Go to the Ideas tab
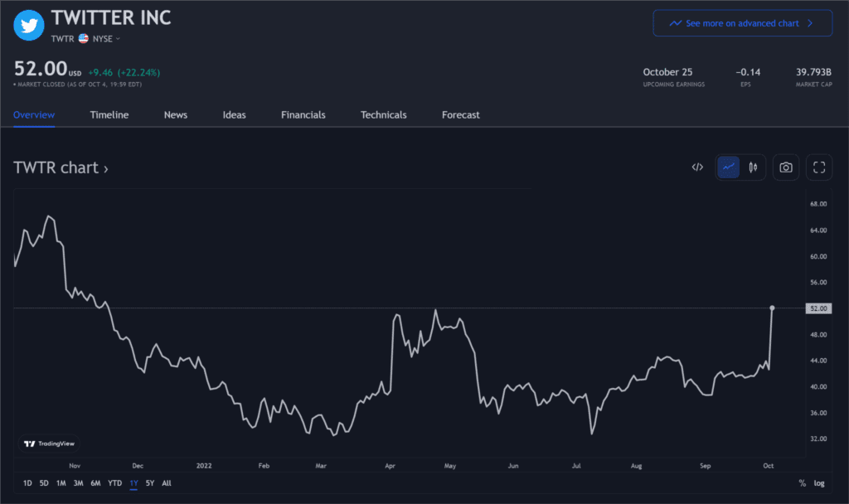849x504 pixels. 234,114
